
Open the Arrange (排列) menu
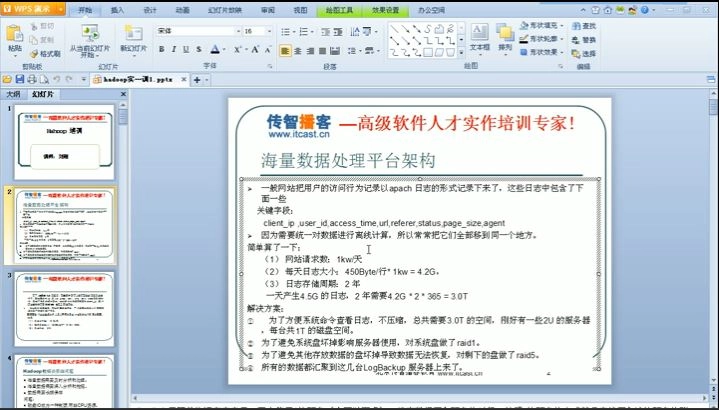[x=505, y=38]
